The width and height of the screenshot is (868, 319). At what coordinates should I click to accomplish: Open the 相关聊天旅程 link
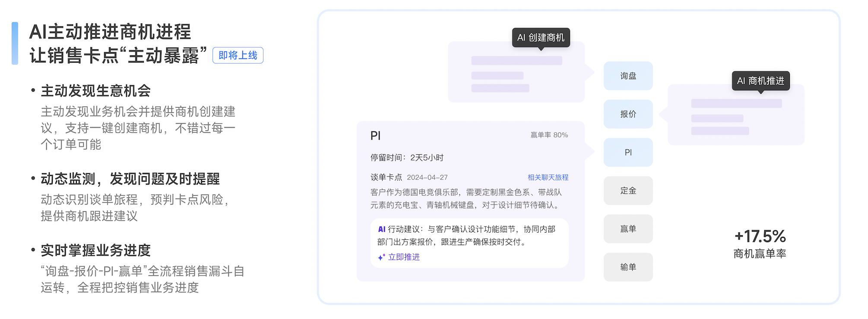tap(548, 177)
